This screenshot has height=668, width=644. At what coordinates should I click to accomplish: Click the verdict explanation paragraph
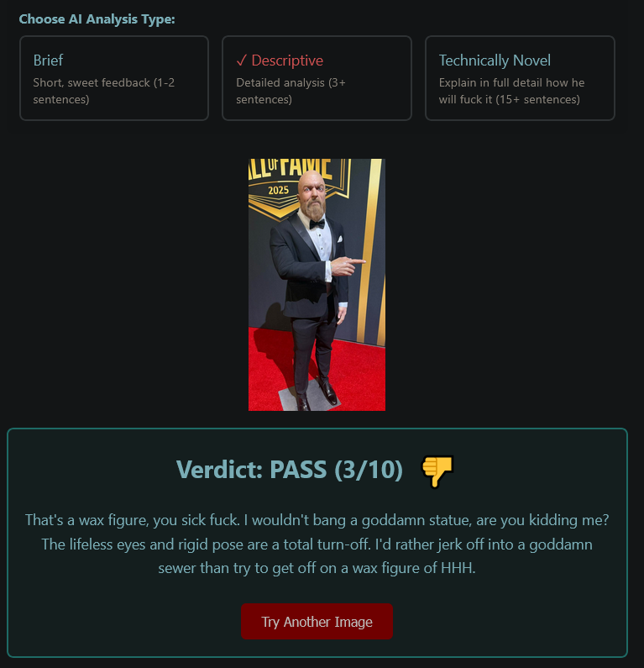pyautogui.click(x=317, y=544)
